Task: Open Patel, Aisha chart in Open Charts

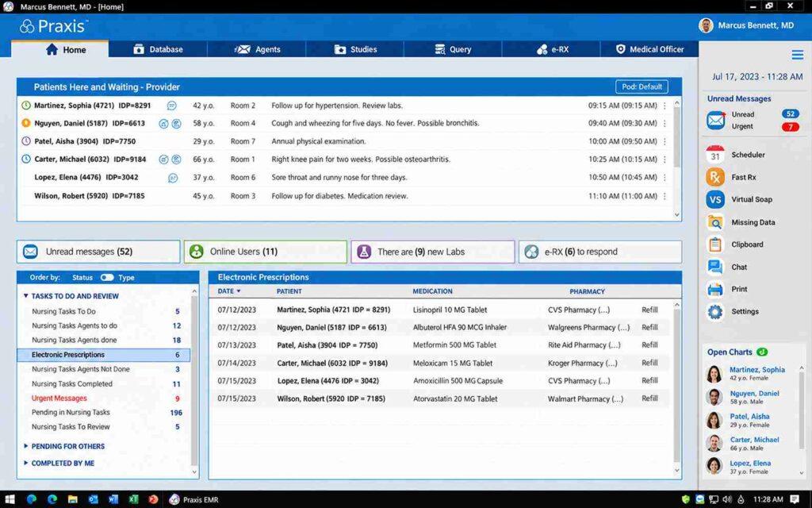Action: [x=749, y=416]
